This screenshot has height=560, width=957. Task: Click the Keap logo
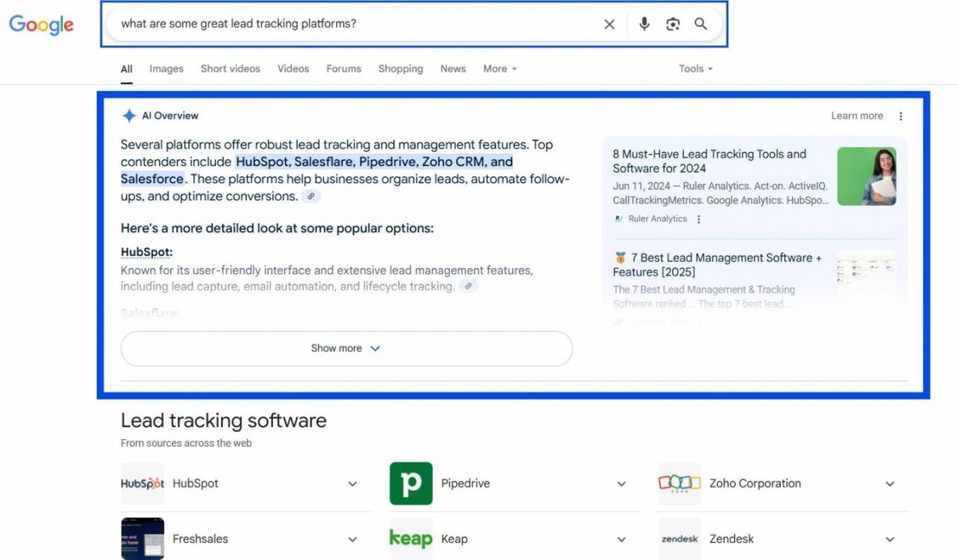411,539
